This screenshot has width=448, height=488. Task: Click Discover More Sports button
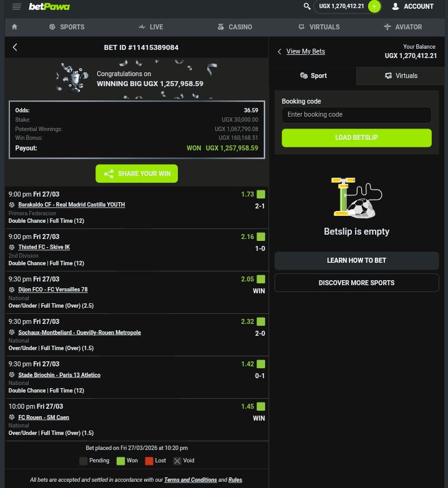(356, 283)
